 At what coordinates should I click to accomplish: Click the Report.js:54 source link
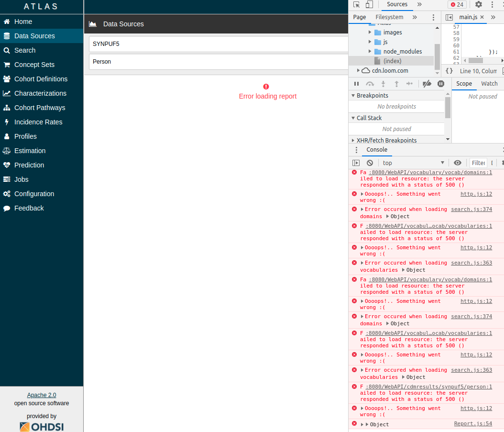(473, 423)
